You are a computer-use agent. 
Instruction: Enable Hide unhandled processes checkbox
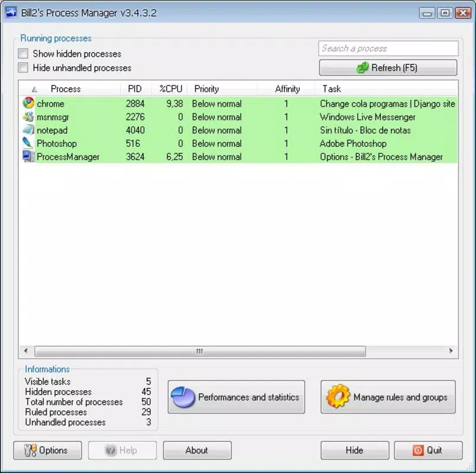(23, 67)
